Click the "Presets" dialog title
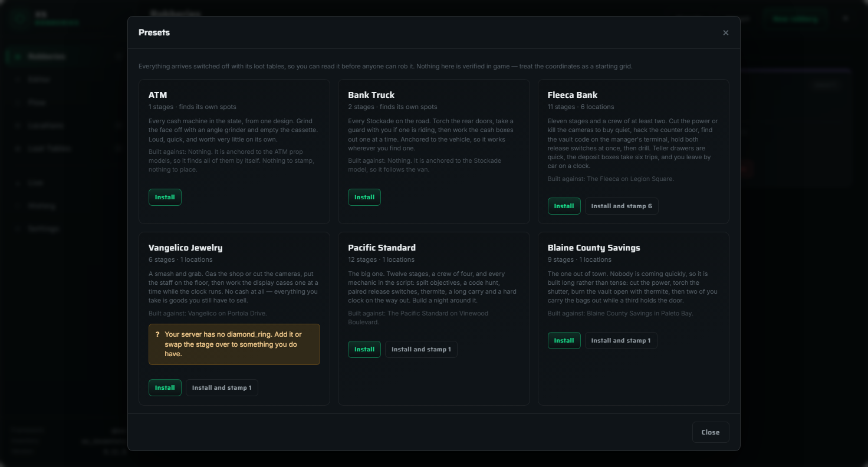This screenshot has height=467, width=868. (x=154, y=32)
